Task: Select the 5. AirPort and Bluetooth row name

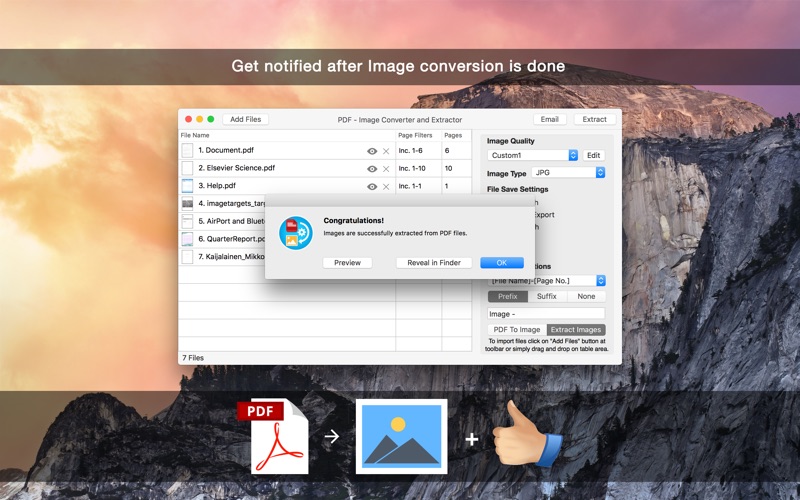Action: (x=232, y=221)
